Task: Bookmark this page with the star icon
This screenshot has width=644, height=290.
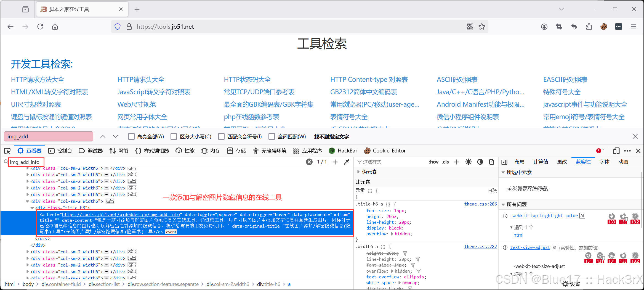Action: (x=482, y=27)
